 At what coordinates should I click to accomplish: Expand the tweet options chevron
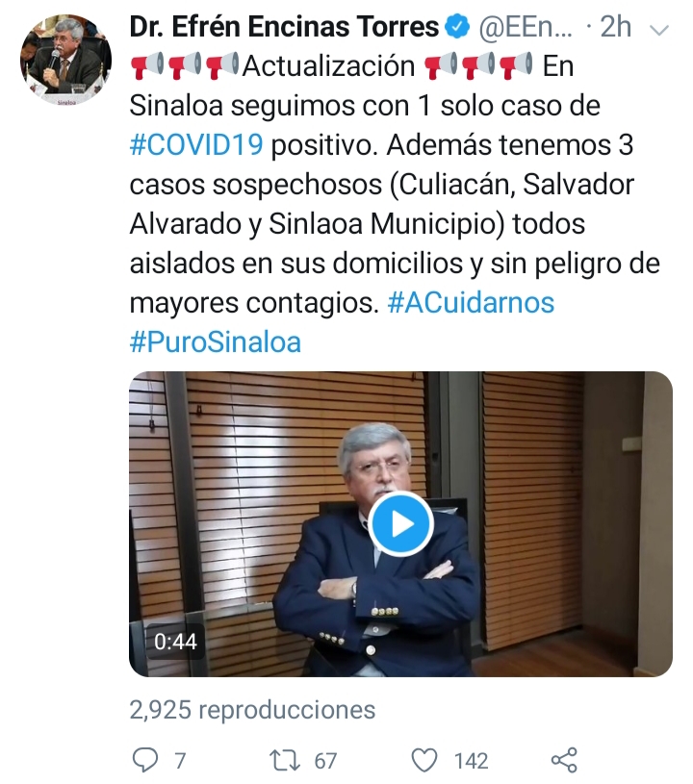(x=659, y=30)
